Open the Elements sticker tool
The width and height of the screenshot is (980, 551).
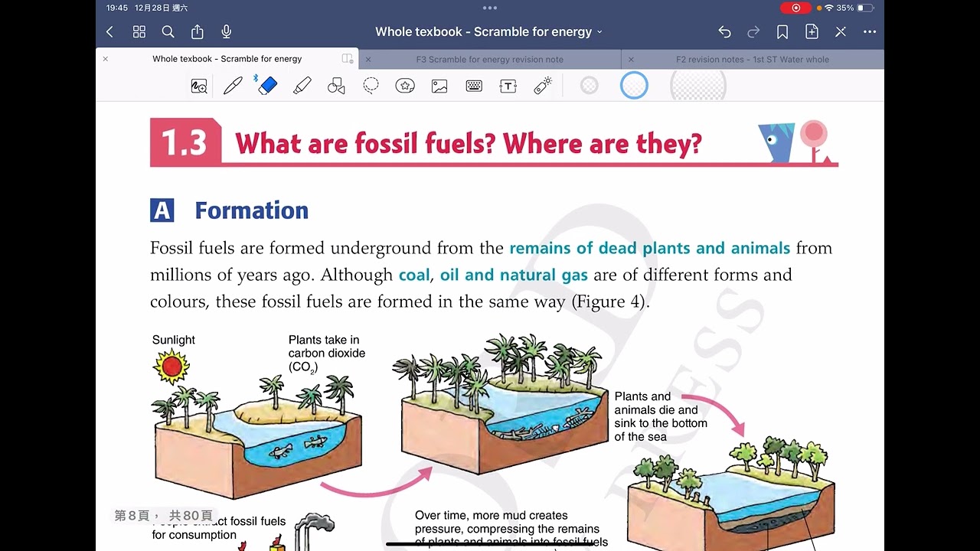click(x=405, y=86)
